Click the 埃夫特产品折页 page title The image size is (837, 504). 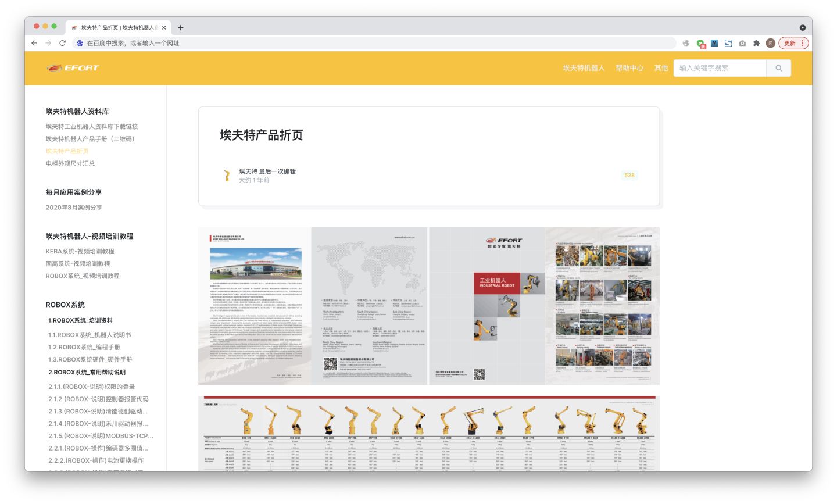[262, 135]
